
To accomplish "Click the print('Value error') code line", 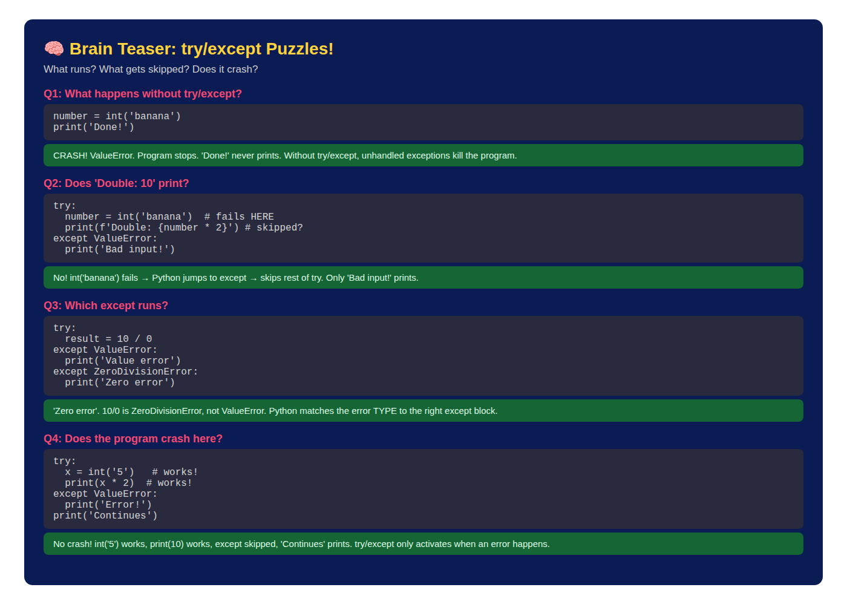I will tap(123, 361).
